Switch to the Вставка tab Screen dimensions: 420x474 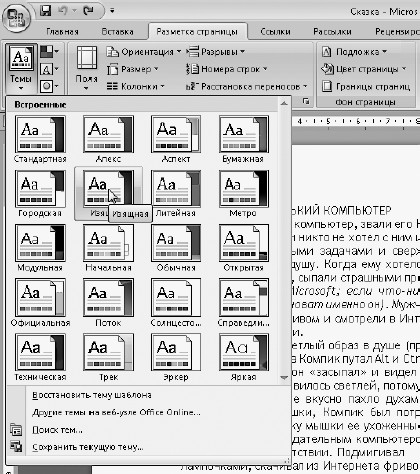tap(117, 32)
